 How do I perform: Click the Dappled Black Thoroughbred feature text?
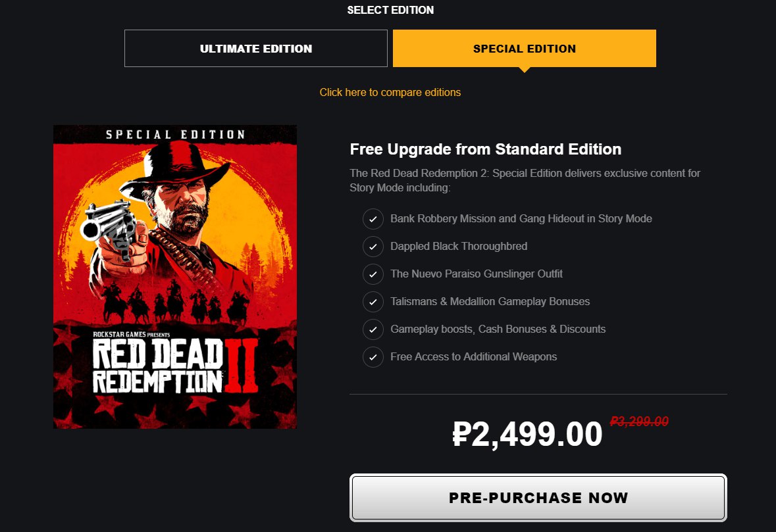click(x=459, y=247)
